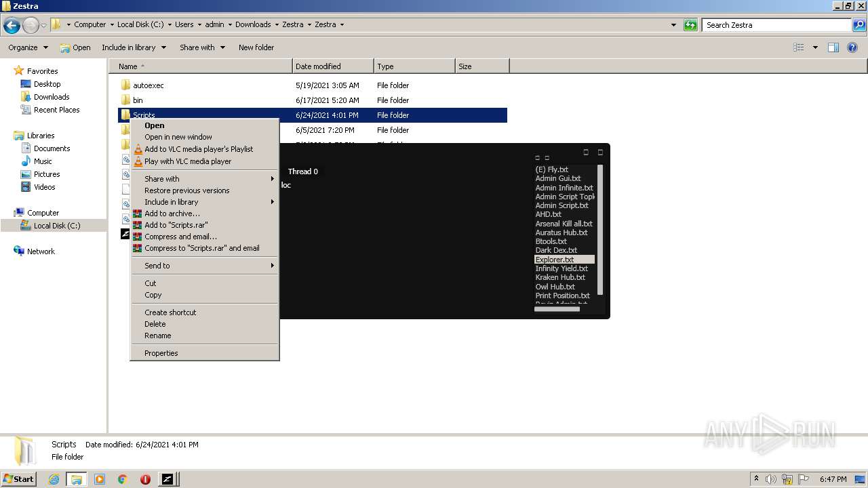Select Add to VLC media player's Playlist
868x488 pixels.
pos(205,149)
